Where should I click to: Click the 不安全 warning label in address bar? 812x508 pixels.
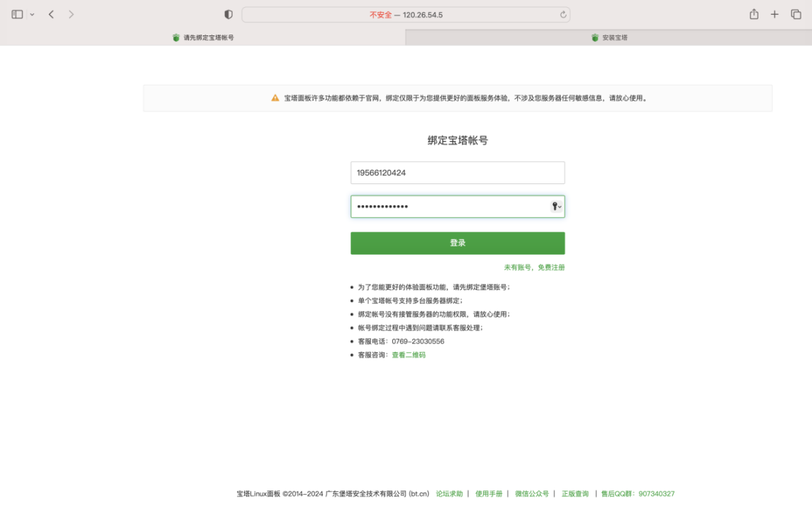click(x=380, y=15)
